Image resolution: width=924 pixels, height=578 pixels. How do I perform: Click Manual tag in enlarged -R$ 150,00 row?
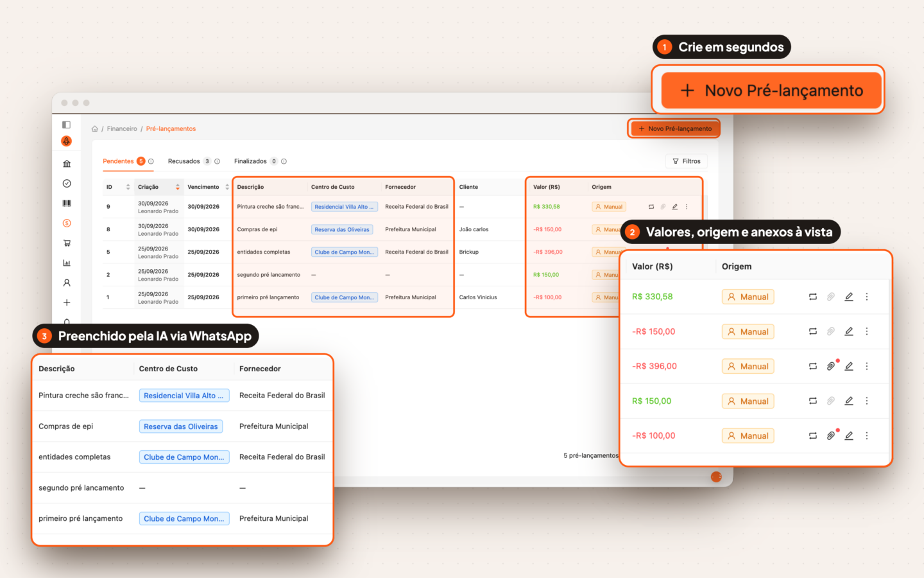tap(748, 331)
